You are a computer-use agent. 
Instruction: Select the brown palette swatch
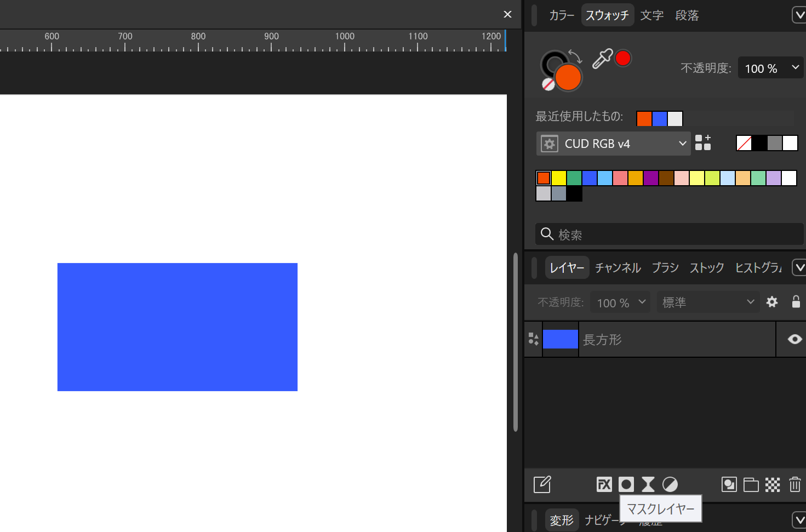tap(666, 178)
